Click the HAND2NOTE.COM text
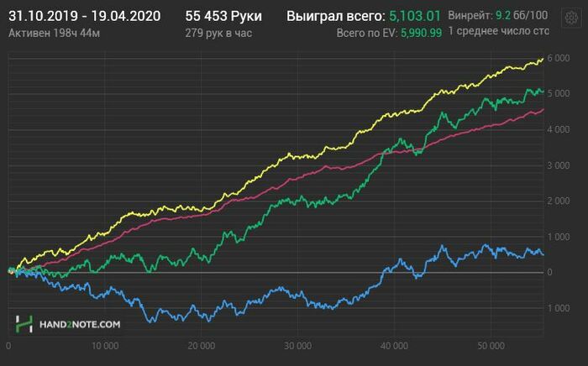This screenshot has height=366, width=588. [80, 324]
